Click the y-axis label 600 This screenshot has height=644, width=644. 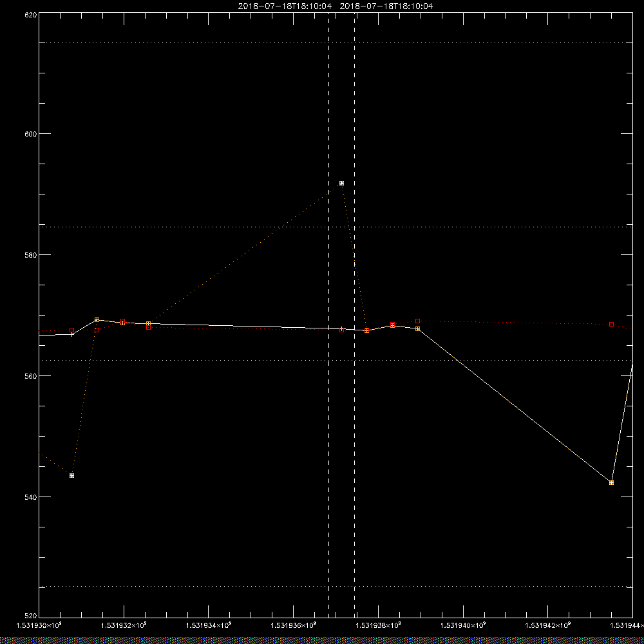[x=31, y=134]
